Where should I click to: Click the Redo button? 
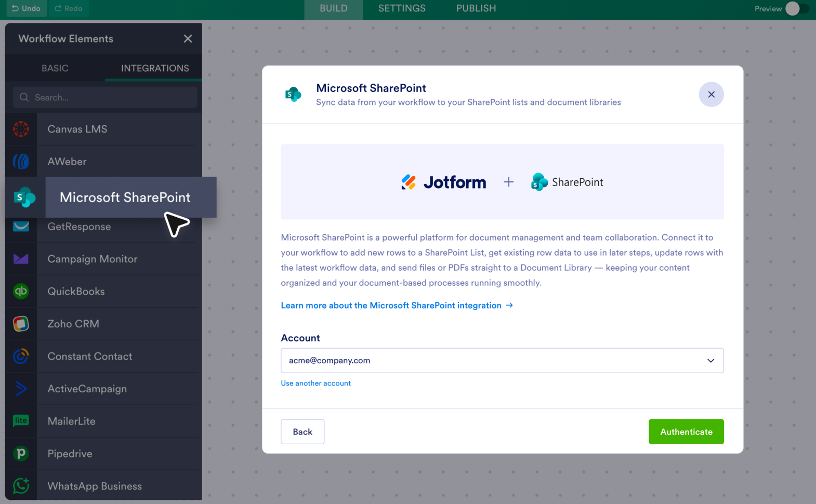tap(68, 8)
